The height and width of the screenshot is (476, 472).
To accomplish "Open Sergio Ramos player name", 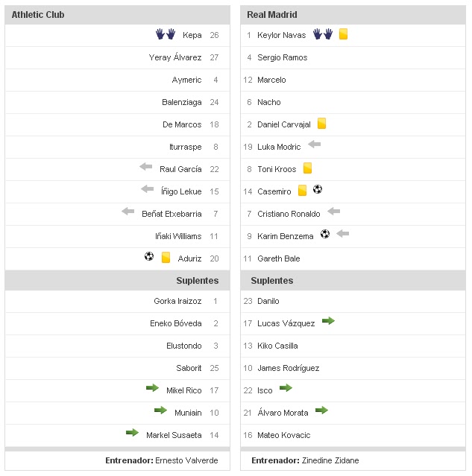I will click(x=282, y=57).
